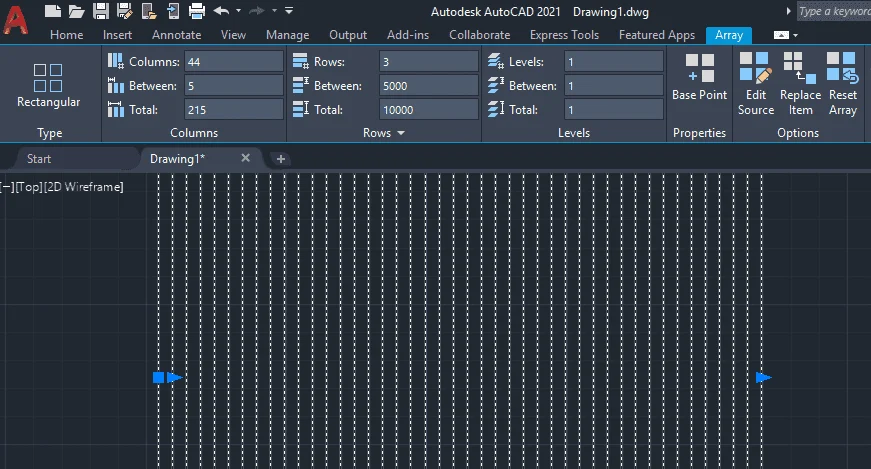Save to Web & Mobile icon

[173, 11]
